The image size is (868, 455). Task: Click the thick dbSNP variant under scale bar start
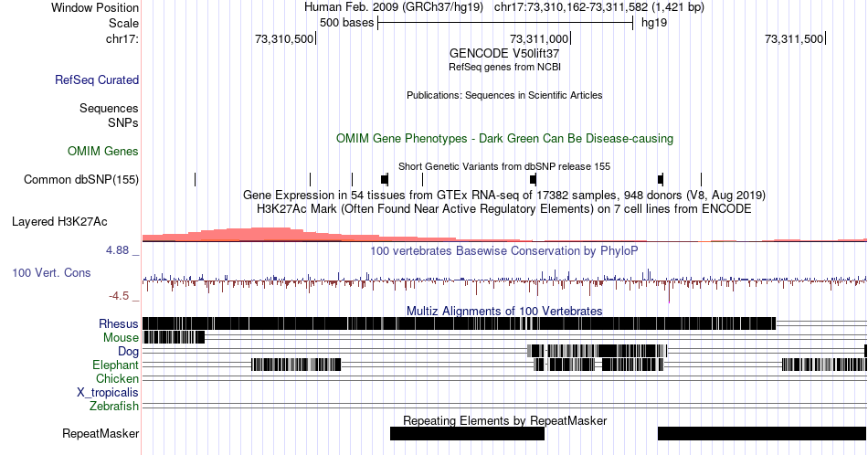(385, 179)
